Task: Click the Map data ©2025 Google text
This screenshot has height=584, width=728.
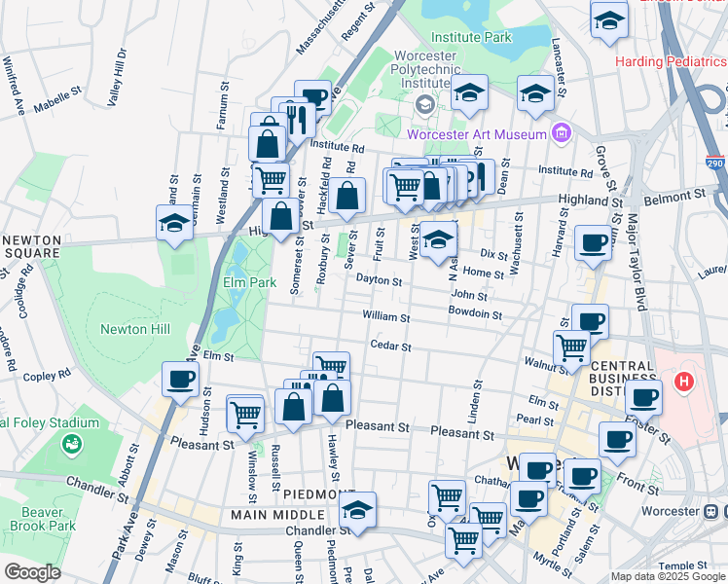Action: pos(669,576)
